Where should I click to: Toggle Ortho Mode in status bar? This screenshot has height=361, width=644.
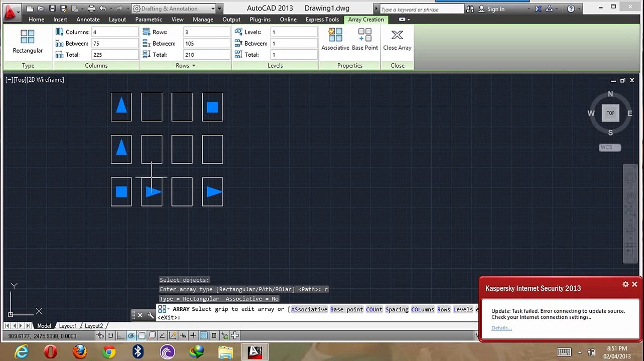(121, 335)
